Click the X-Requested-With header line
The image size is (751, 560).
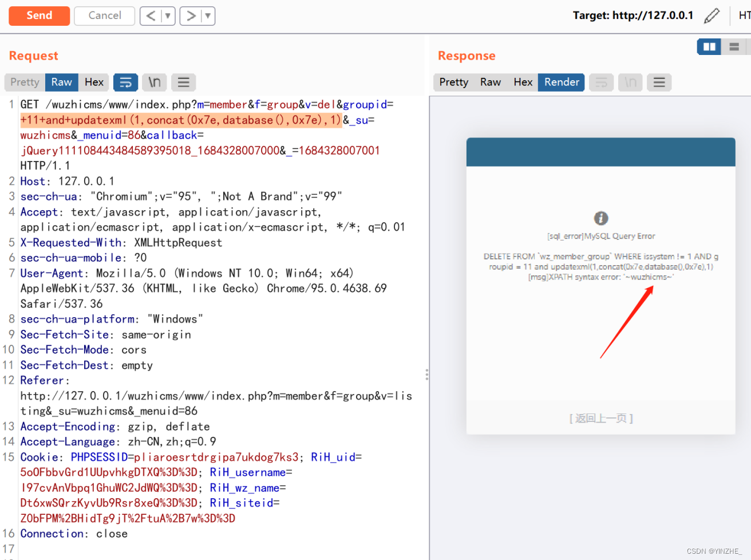pos(121,243)
